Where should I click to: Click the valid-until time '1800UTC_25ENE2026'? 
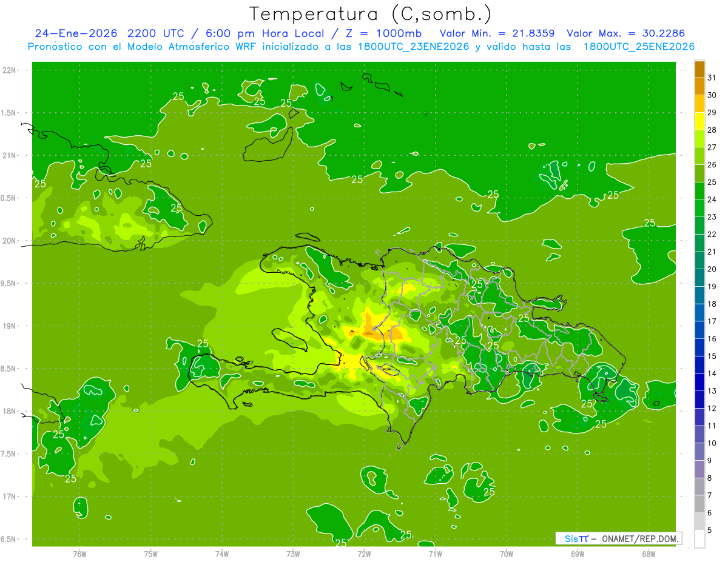(x=639, y=47)
